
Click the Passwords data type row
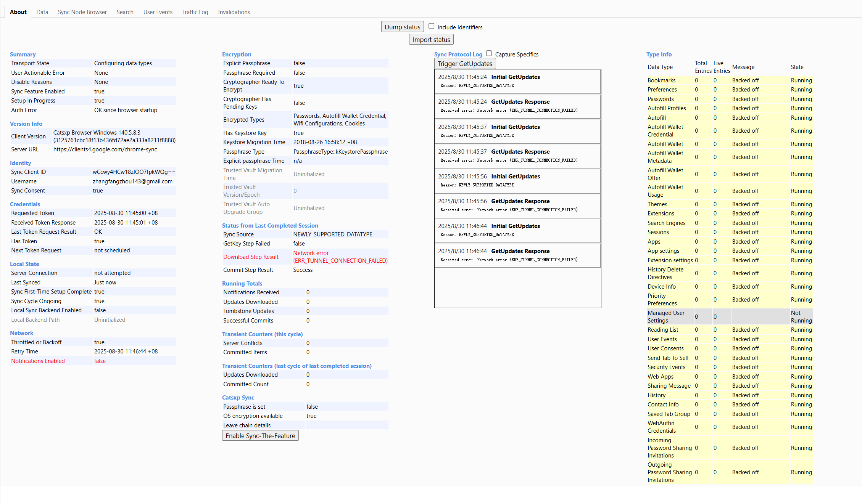730,99
